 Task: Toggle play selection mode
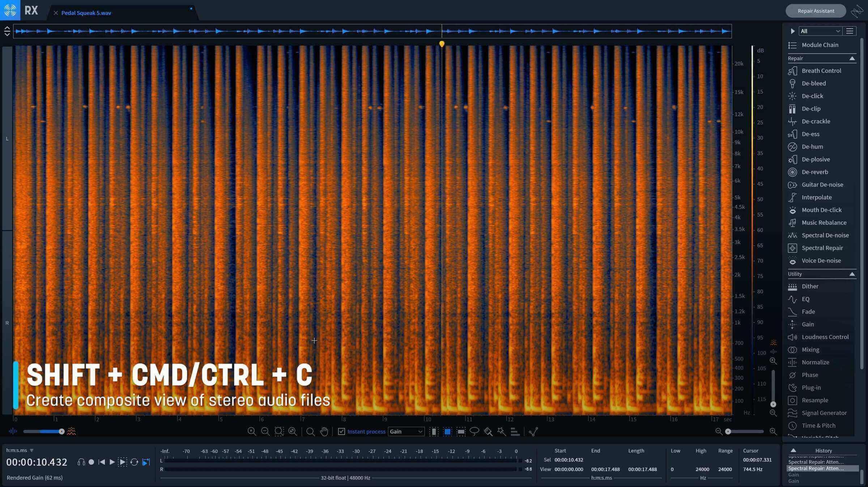point(123,462)
